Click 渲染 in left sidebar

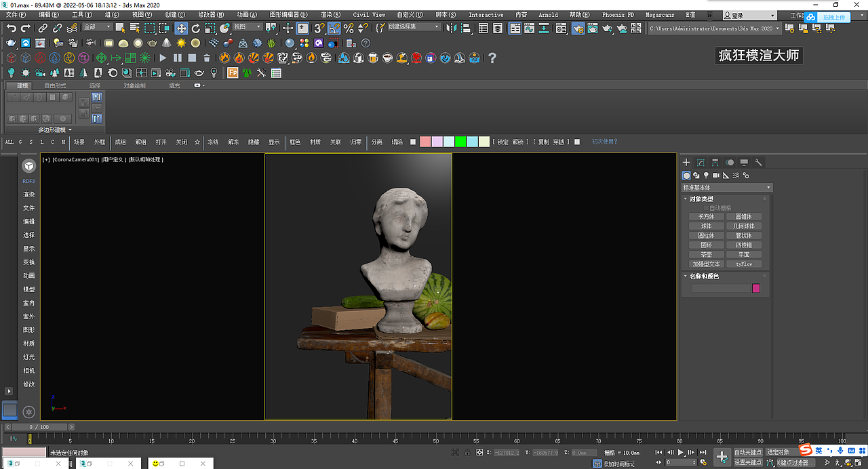click(x=28, y=195)
